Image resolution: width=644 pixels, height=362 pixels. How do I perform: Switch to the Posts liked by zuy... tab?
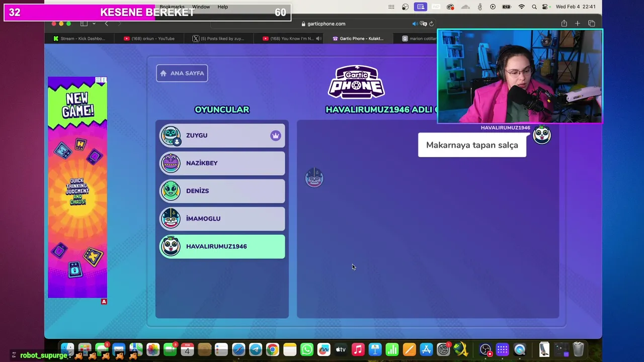[218, 39]
